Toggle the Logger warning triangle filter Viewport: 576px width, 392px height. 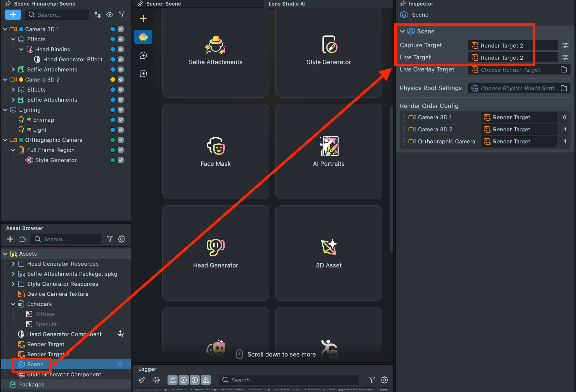tap(206, 380)
